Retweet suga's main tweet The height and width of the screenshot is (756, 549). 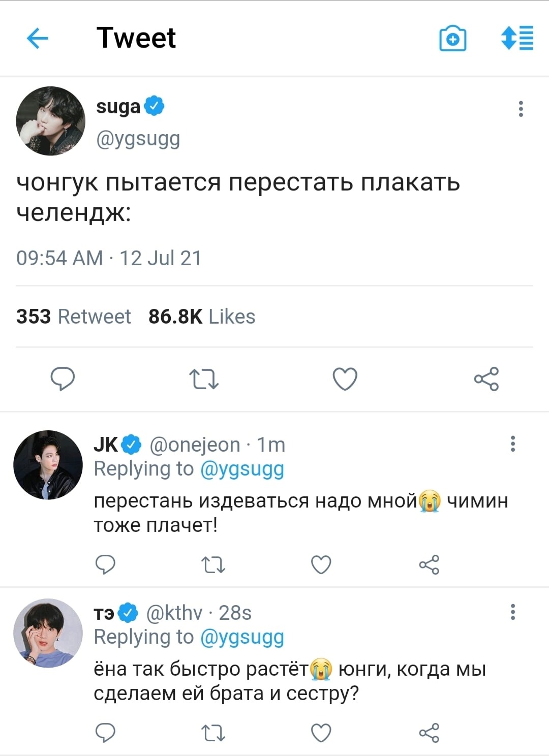204,379
